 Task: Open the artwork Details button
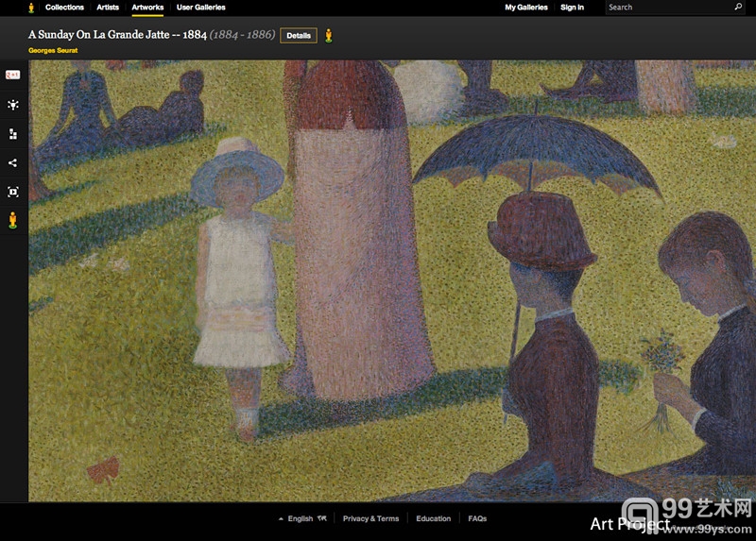(299, 36)
